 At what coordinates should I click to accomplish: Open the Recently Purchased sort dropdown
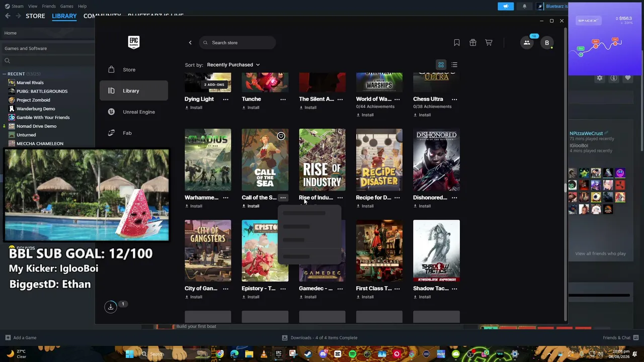[233, 65]
